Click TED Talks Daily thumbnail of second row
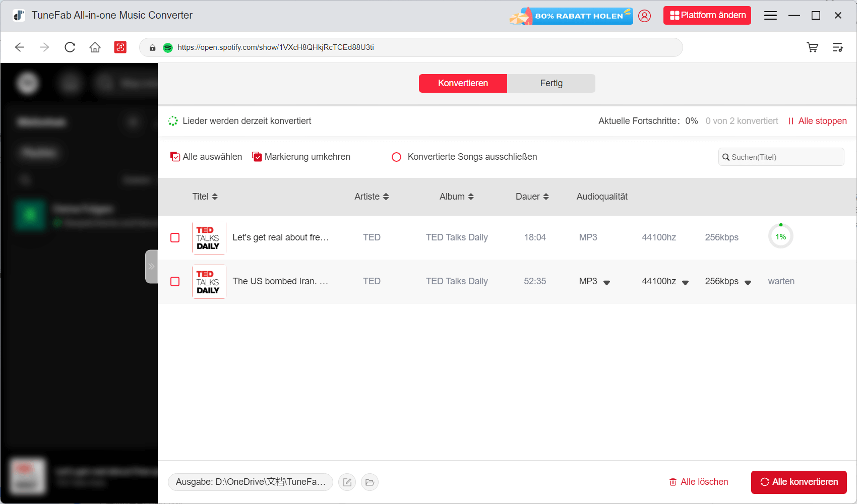 pos(209,282)
